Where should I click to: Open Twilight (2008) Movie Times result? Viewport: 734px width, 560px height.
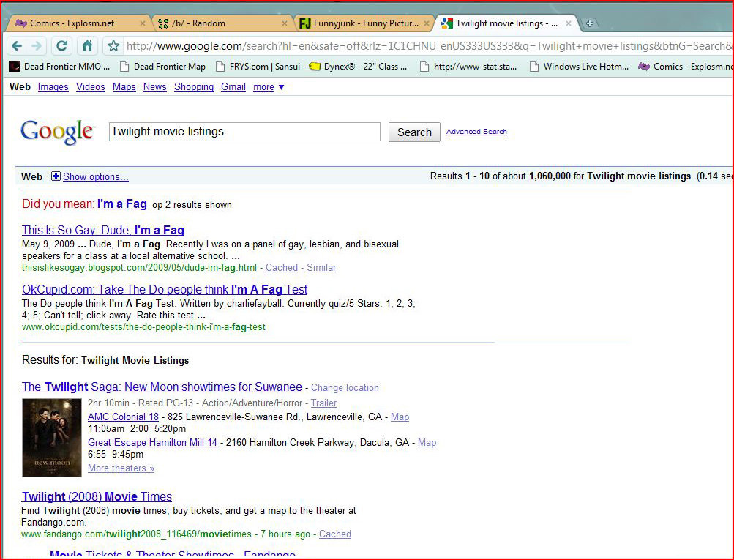click(97, 496)
